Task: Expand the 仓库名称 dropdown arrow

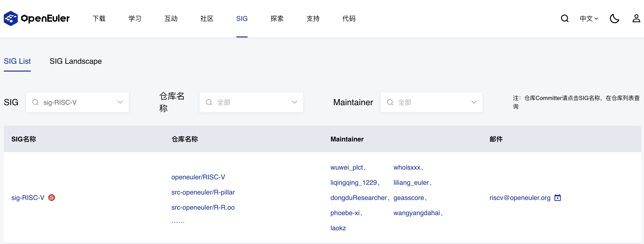Action: [x=295, y=102]
